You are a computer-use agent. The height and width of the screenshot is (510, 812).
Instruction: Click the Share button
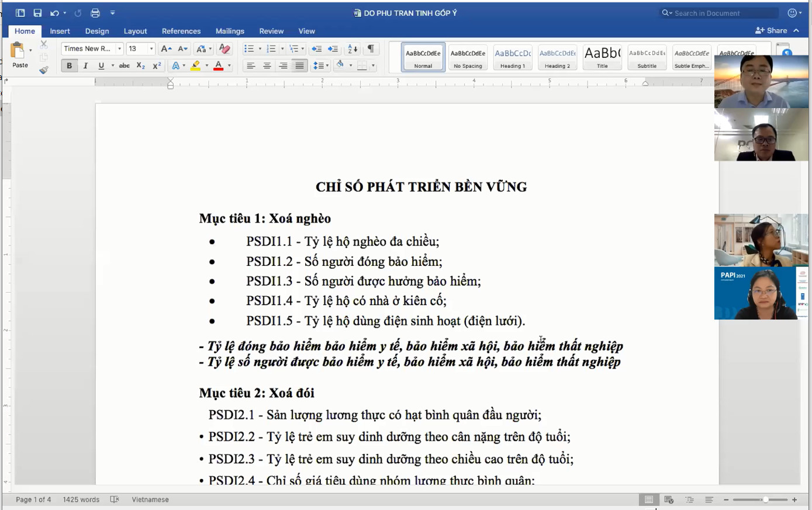pos(771,30)
